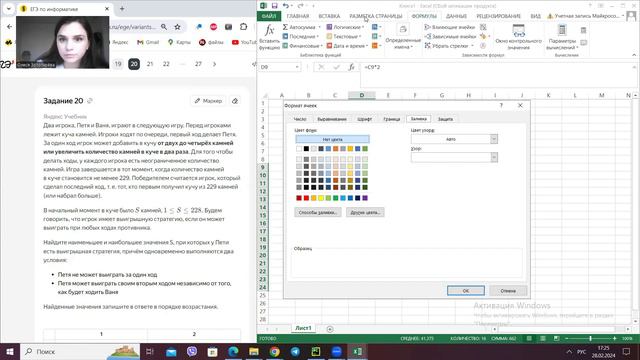Open the Логические (Logical) functions dropdown

point(345,27)
